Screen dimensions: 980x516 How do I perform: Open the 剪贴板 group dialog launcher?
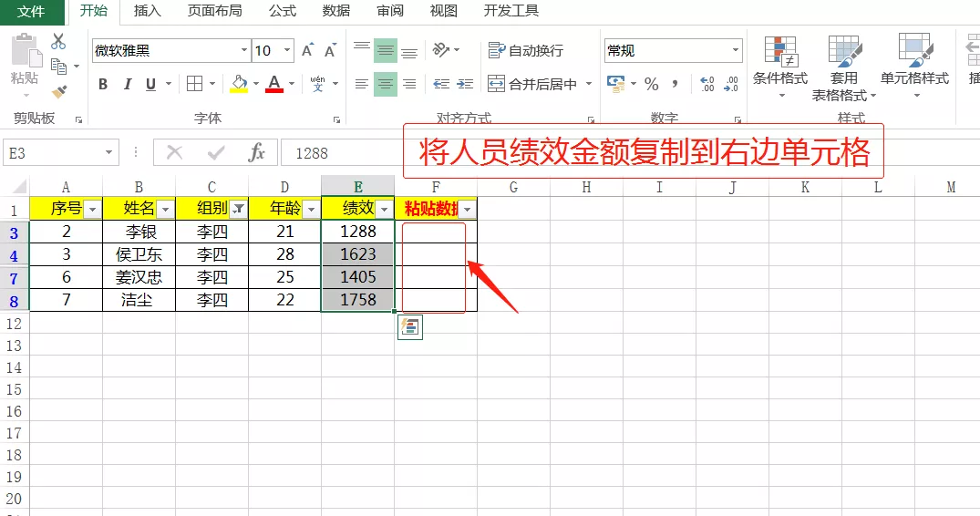78,119
